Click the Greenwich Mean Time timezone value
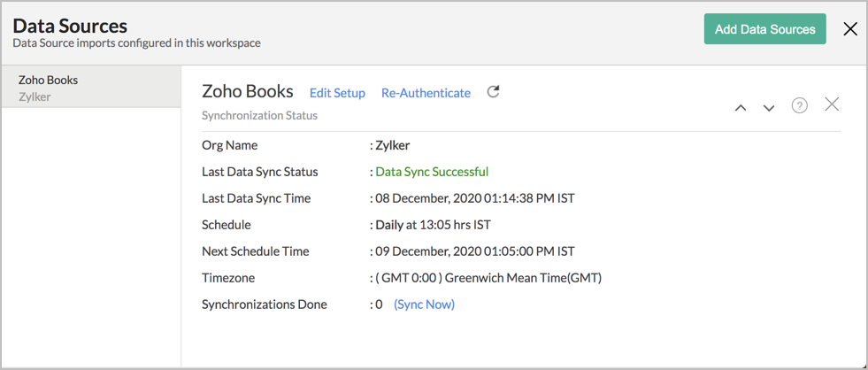 tap(488, 278)
